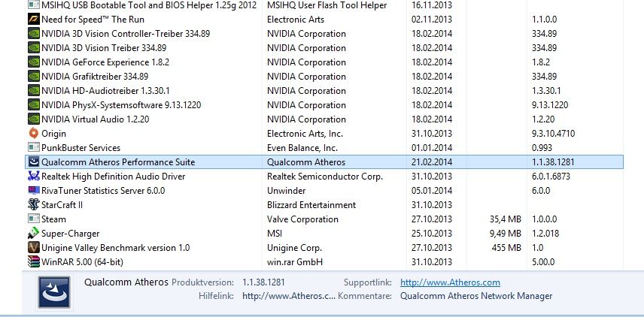
Task: Select the highlighted Qualcomm Atheros Performance Suite row
Action: [x=324, y=162]
